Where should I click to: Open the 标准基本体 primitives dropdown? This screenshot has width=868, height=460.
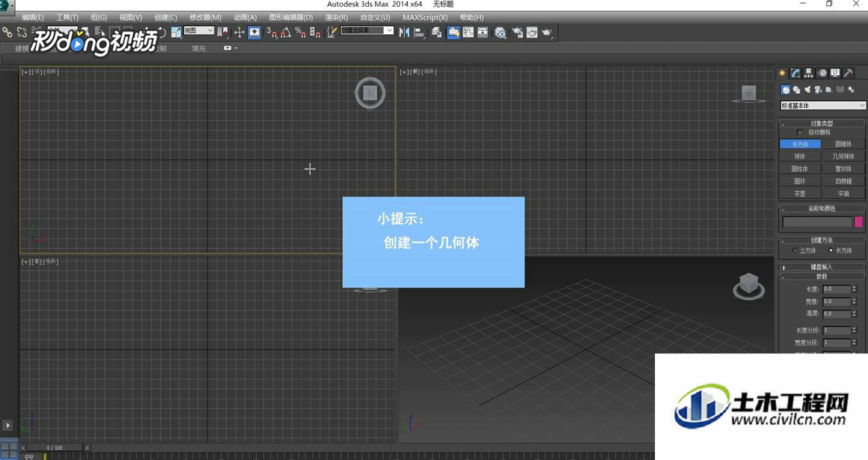tap(823, 106)
